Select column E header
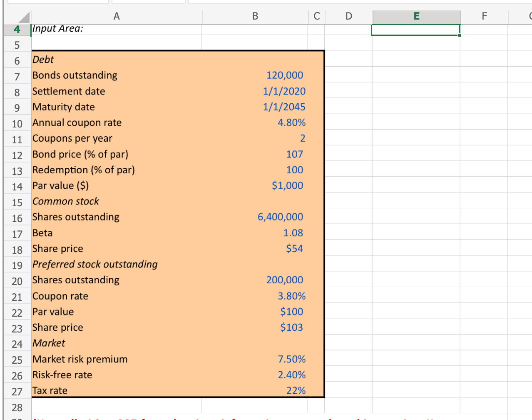The height and width of the screenshot is (420, 532). (x=416, y=16)
